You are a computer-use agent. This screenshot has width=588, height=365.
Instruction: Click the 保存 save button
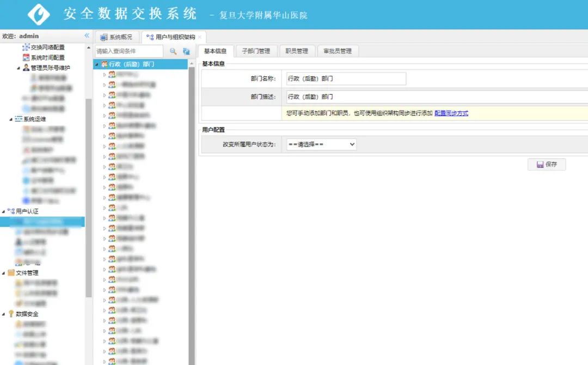pyautogui.click(x=547, y=164)
